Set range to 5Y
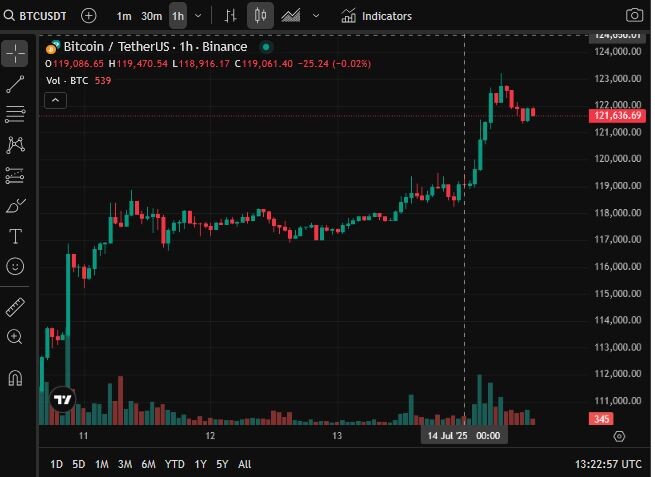This screenshot has height=477, width=655. click(x=222, y=464)
